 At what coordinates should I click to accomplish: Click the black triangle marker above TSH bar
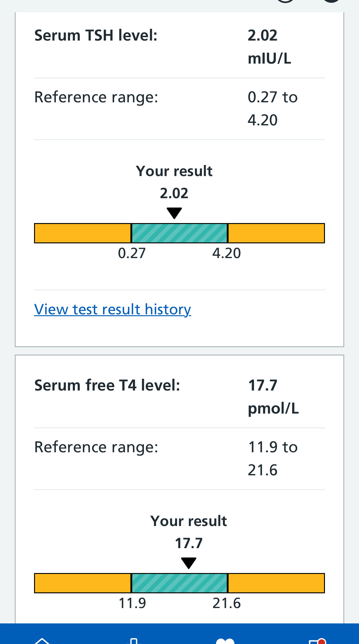coord(174,213)
